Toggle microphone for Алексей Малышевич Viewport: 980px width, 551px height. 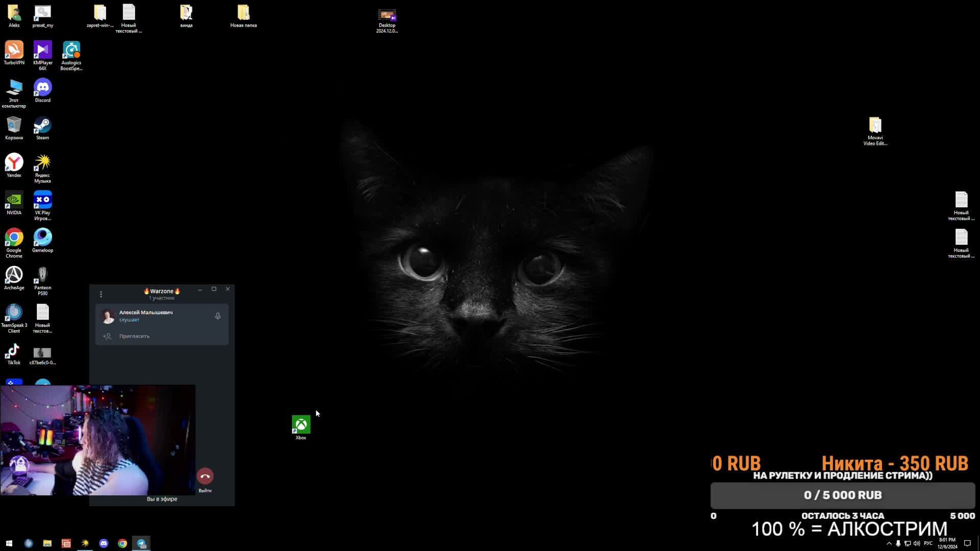(x=217, y=316)
